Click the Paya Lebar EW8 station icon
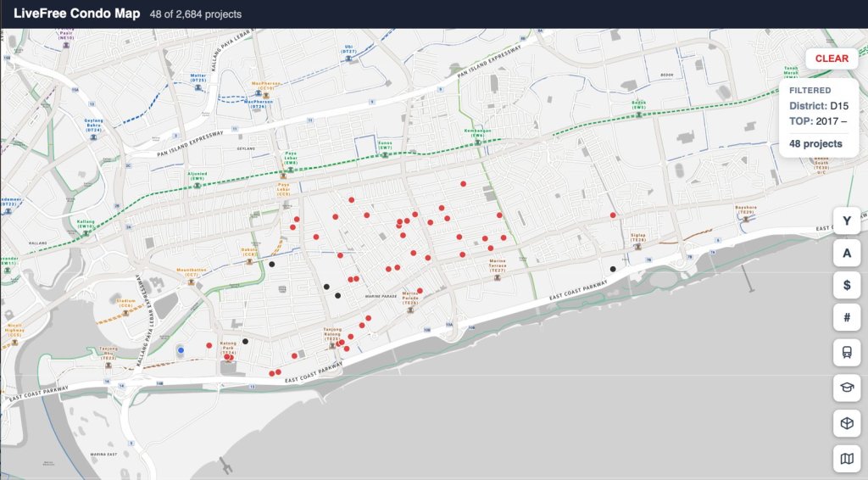Image resolution: width=868 pixels, height=480 pixels. tap(290, 170)
